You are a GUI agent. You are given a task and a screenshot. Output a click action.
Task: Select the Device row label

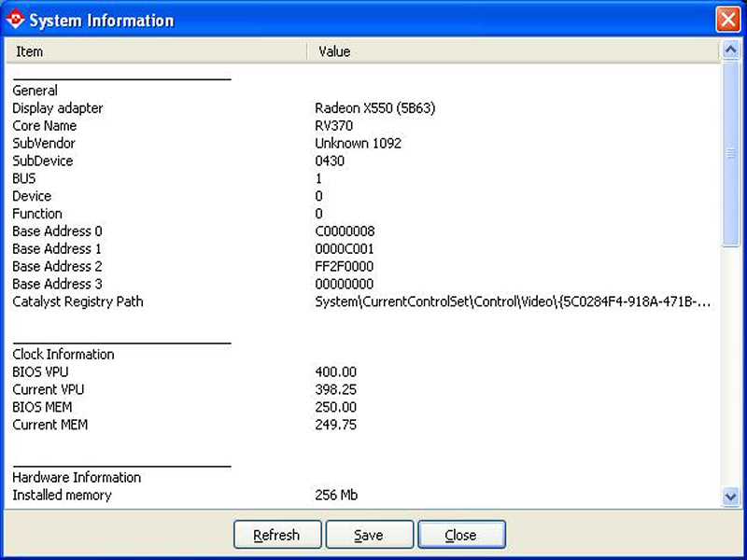point(32,196)
